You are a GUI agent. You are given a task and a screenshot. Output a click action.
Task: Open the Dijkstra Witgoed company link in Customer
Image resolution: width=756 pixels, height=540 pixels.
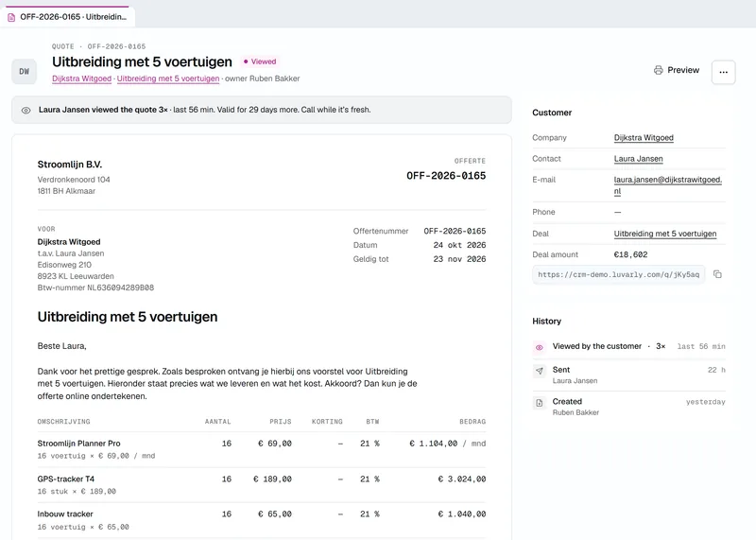[x=644, y=137]
